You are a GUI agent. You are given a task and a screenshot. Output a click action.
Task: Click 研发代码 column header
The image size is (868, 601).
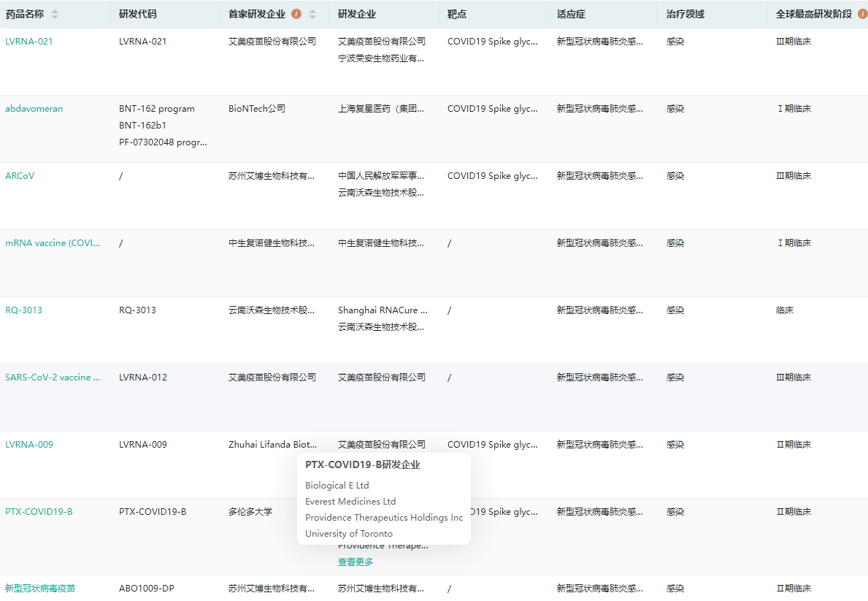point(137,14)
